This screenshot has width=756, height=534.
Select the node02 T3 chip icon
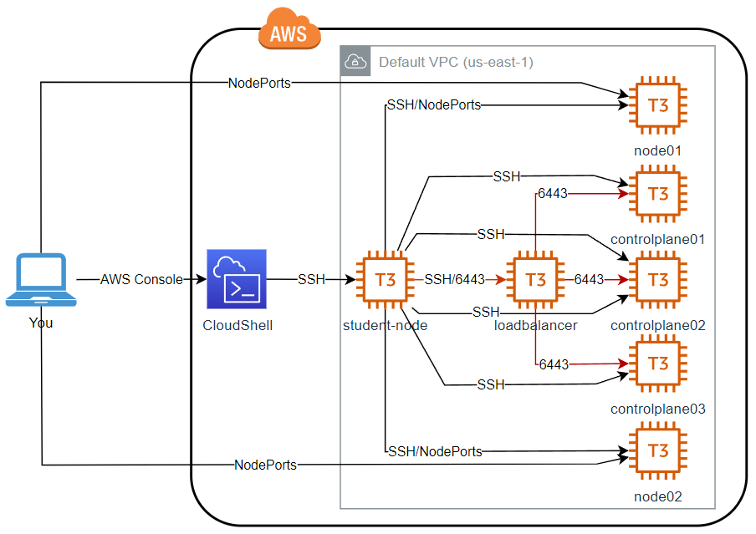tap(657, 452)
